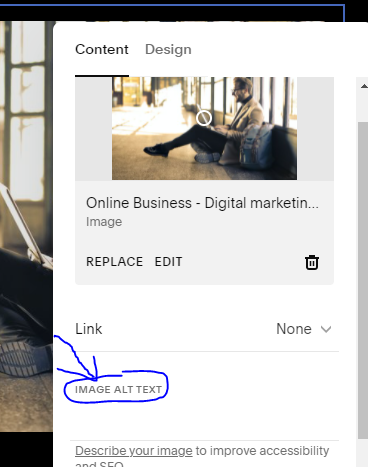The height and width of the screenshot is (467, 368).
Task: Click the image preview thumbnail
Action: point(204,128)
